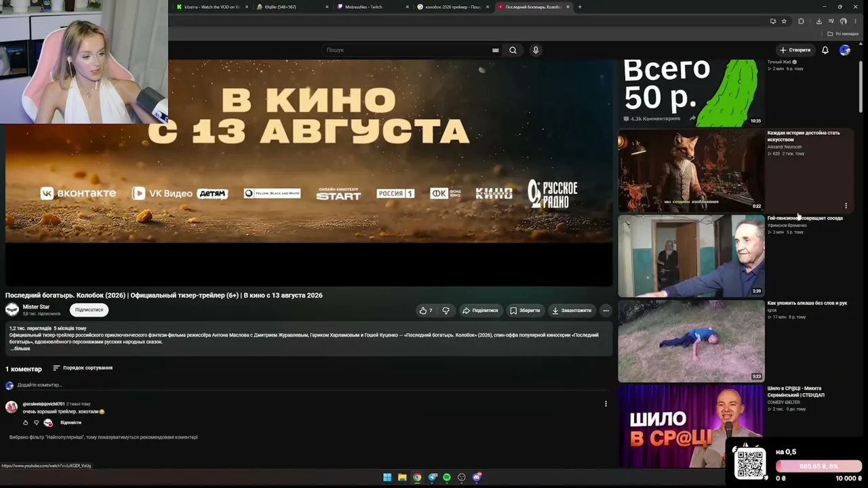868x488 pixels.
Task: Open video title Каждая история достойна стать искусством
Action: 804,136
